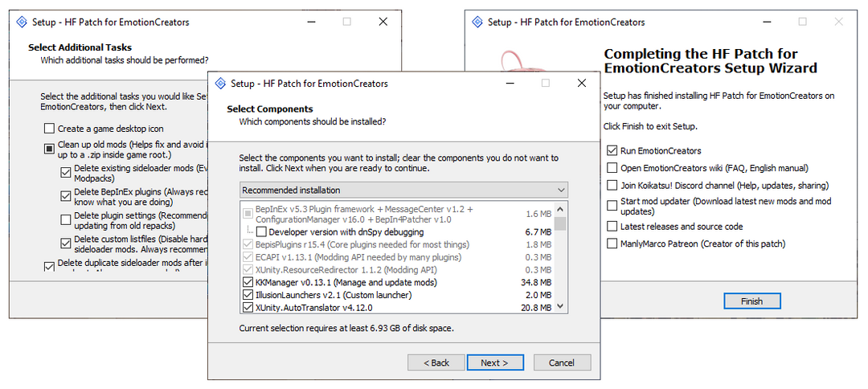Click the Next button
Viewport: 868px width, 389px height.
click(x=494, y=362)
